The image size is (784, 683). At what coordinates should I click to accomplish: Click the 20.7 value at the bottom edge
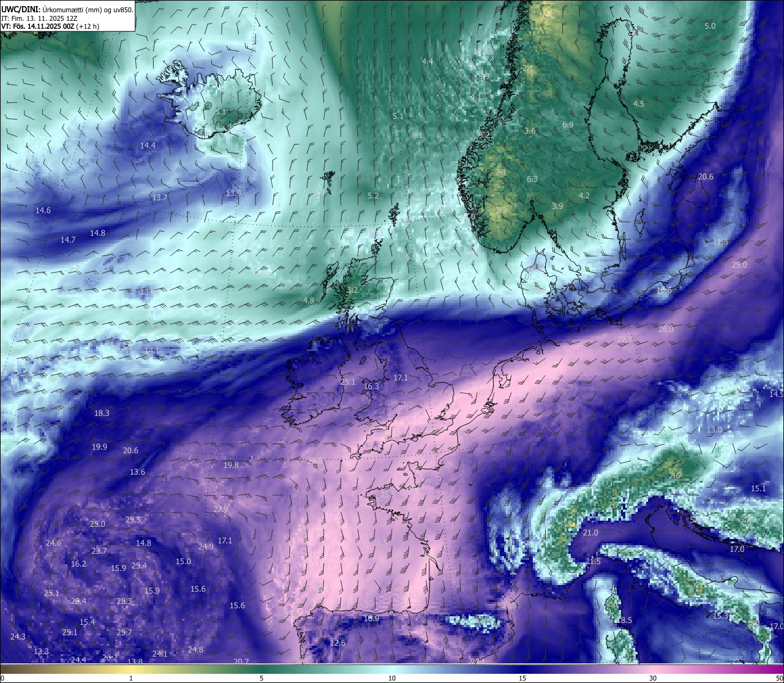pos(241,662)
